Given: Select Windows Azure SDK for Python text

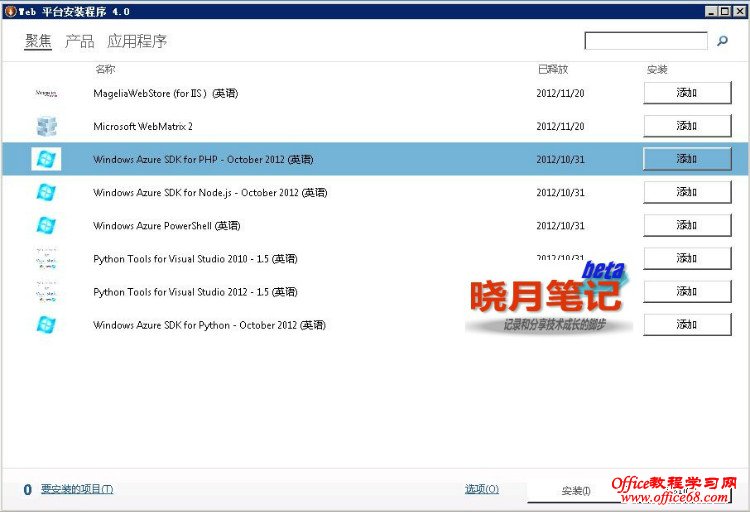Looking at the screenshot, I should coord(210,325).
